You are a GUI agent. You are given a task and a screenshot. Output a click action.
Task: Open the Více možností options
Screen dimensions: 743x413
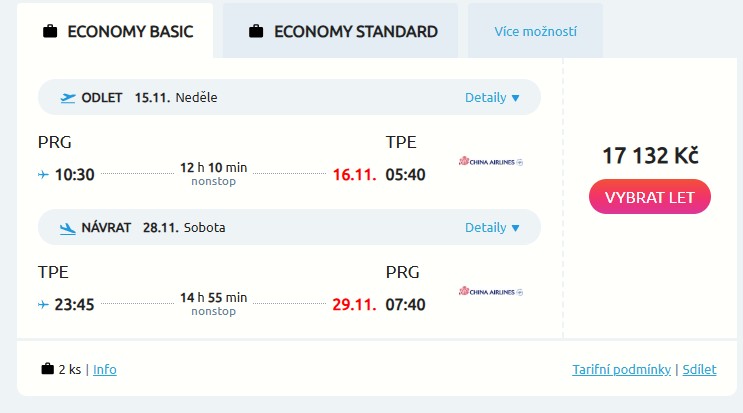pyautogui.click(x=535, y=31)
